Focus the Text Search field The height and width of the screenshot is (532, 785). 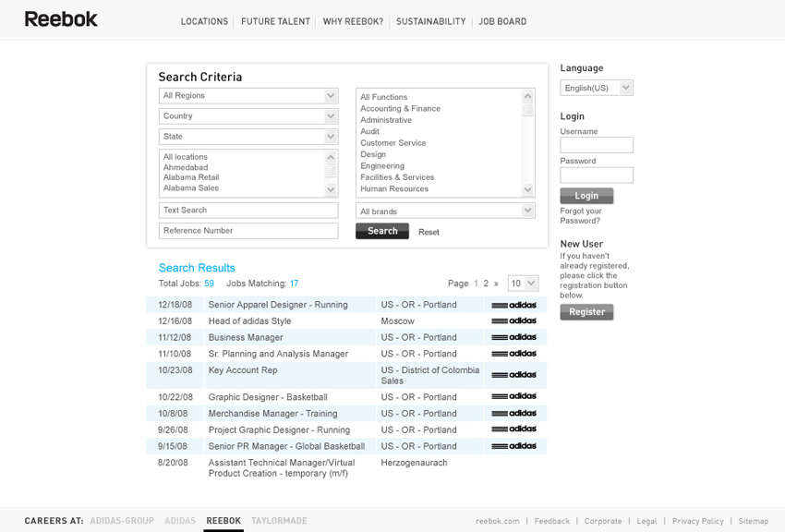pos(248,211)
